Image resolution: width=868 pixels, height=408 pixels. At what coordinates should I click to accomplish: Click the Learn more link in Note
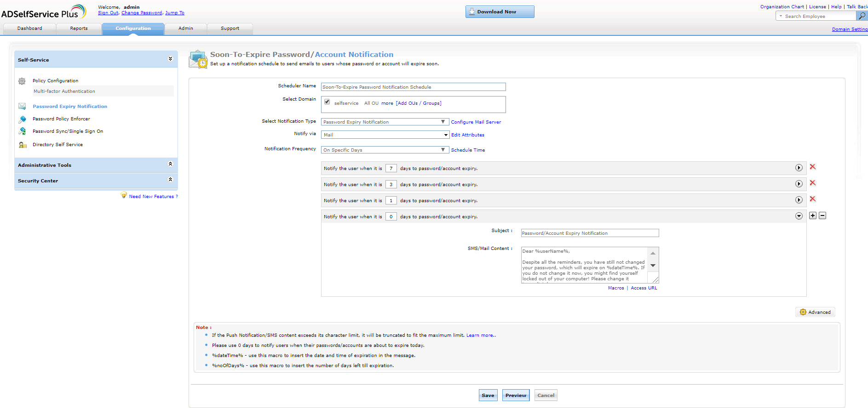click(481, 335)
